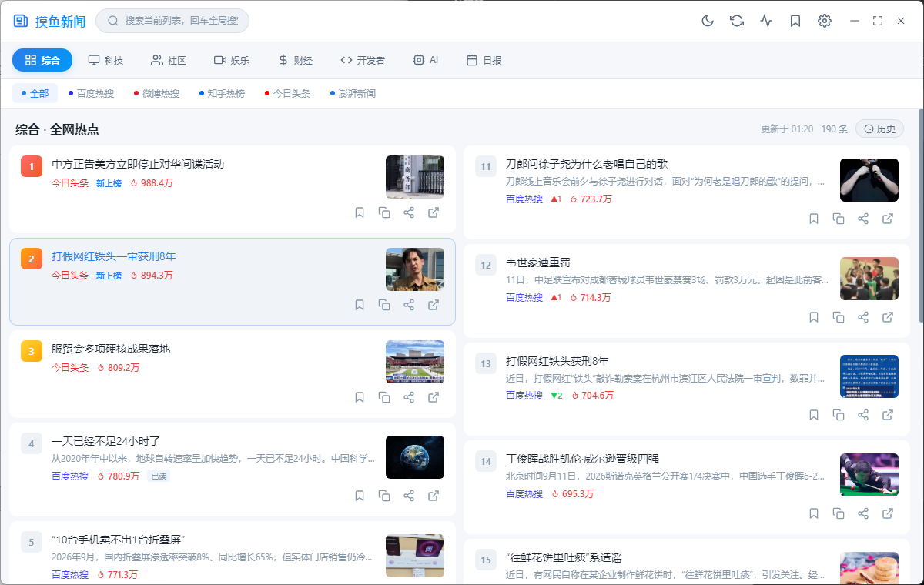Bookmark 服贸会多项硬核成果落地 item
The width and height of the screenshot is (924, 585).
(x=360, y=397)
